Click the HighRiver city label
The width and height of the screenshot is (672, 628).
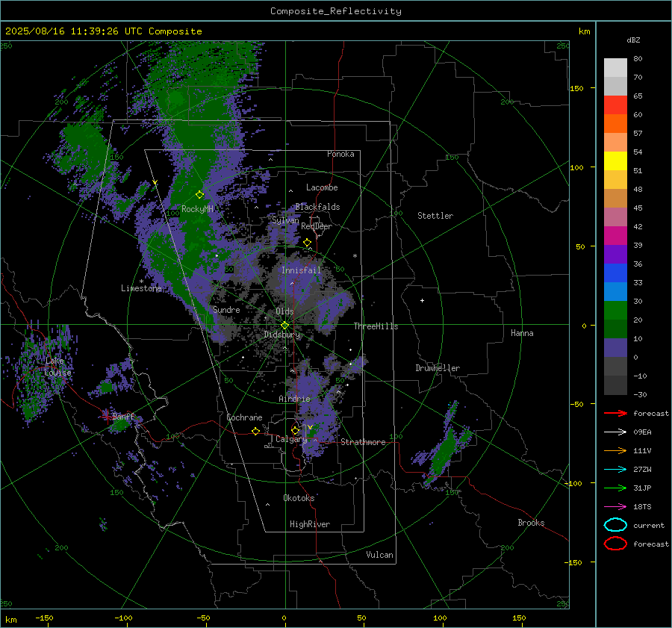310,524
